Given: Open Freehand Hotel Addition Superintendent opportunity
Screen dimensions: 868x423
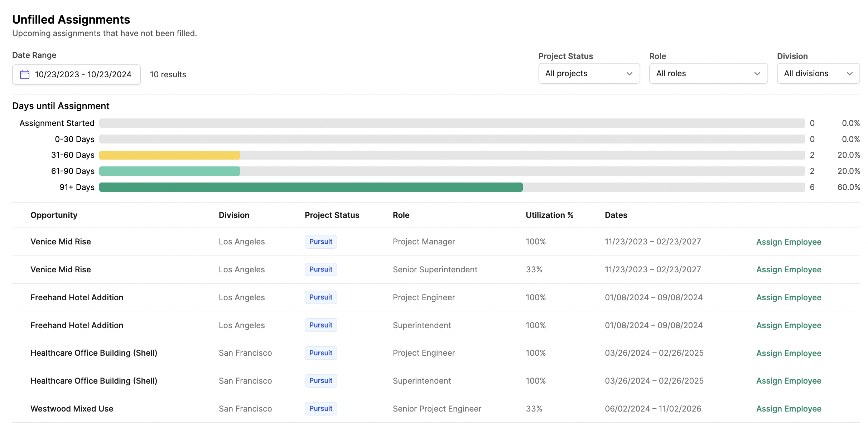Looking at the screenshot, I should click(x=77, y=325).
